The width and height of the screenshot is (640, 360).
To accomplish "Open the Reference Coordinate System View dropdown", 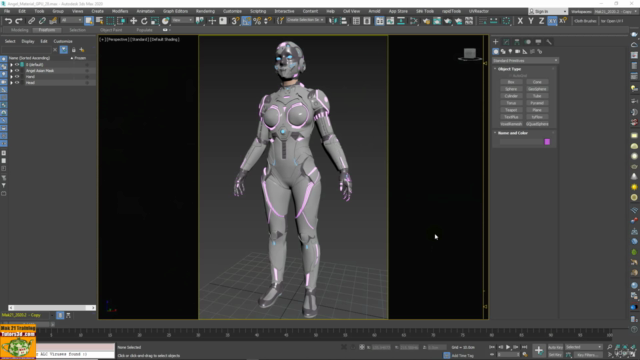I will pos(182,20).
